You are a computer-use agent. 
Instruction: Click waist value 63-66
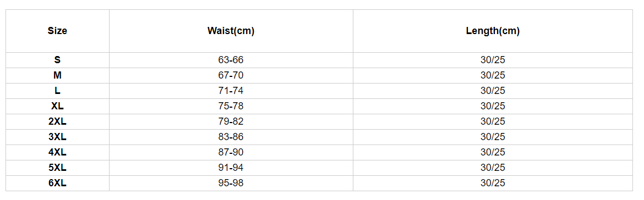coord(231,60)
